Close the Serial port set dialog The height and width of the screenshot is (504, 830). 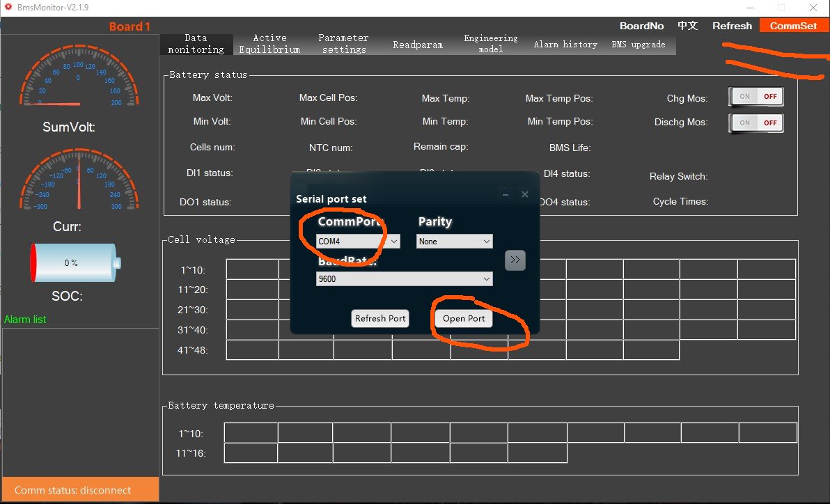(x=525, y=195)
